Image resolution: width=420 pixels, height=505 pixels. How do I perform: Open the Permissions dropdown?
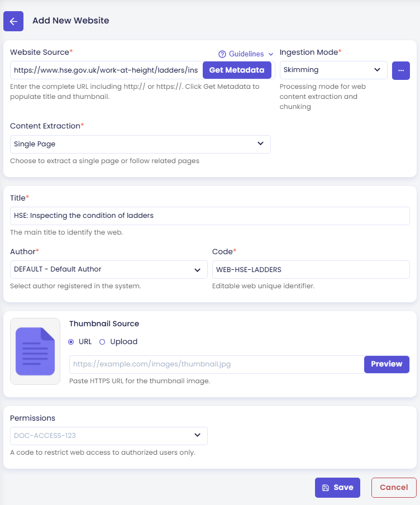point(108,436)
